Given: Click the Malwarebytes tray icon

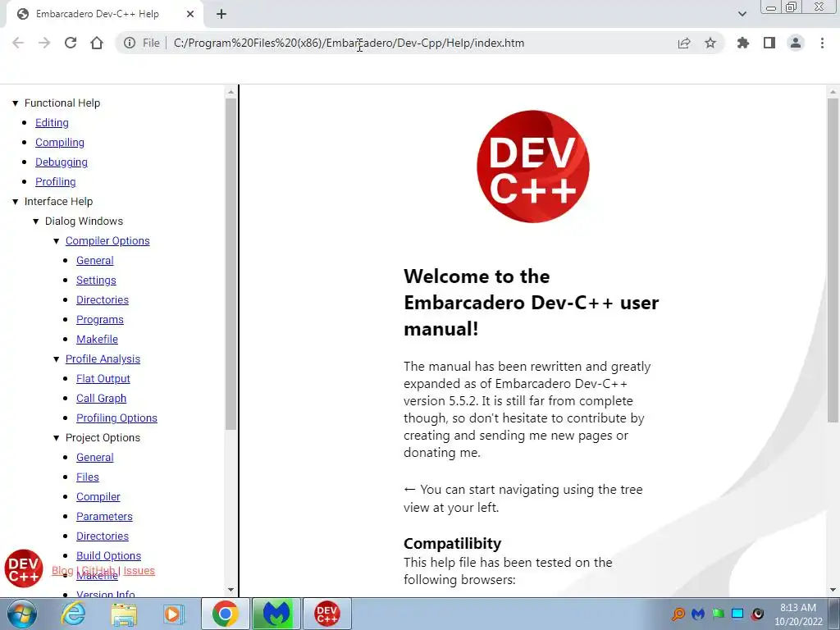Looking at the screenshot, I should pos(697,614).
